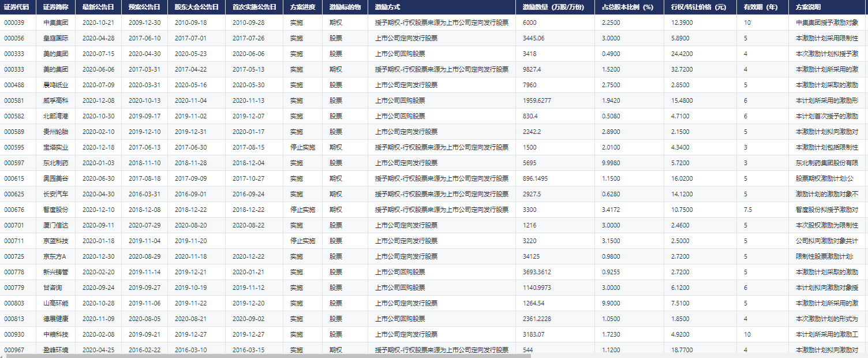Click the price value 24.4200
The width and height of the screenshot is (868, 358).
[682, 54]
